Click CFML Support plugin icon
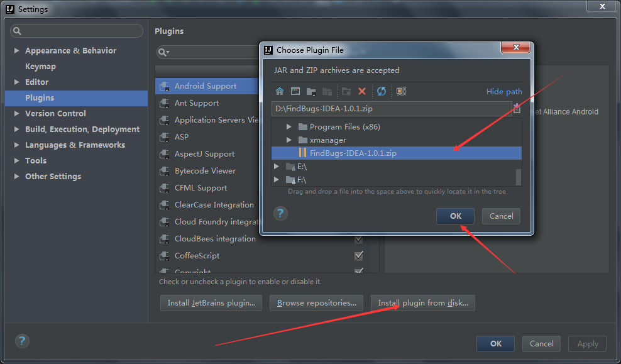Screen dimensions: 621x364 pos(164,188)
